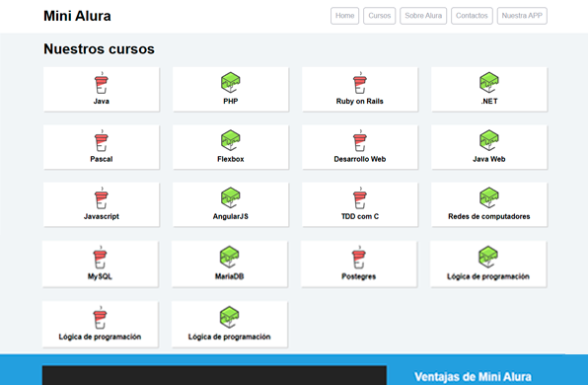Click the cup icon above Ruby on Rails

point(360,83)
